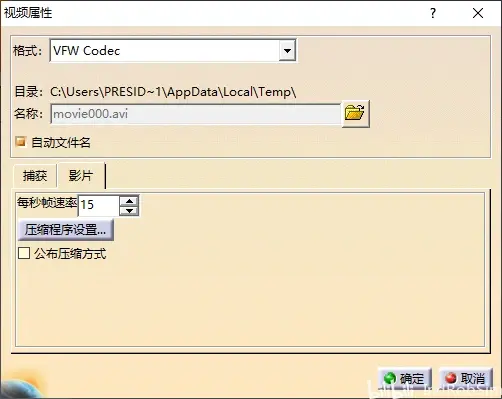Switch to the 捕获 tab
This screenshot has width=502, height=399.
click(35, 175)
